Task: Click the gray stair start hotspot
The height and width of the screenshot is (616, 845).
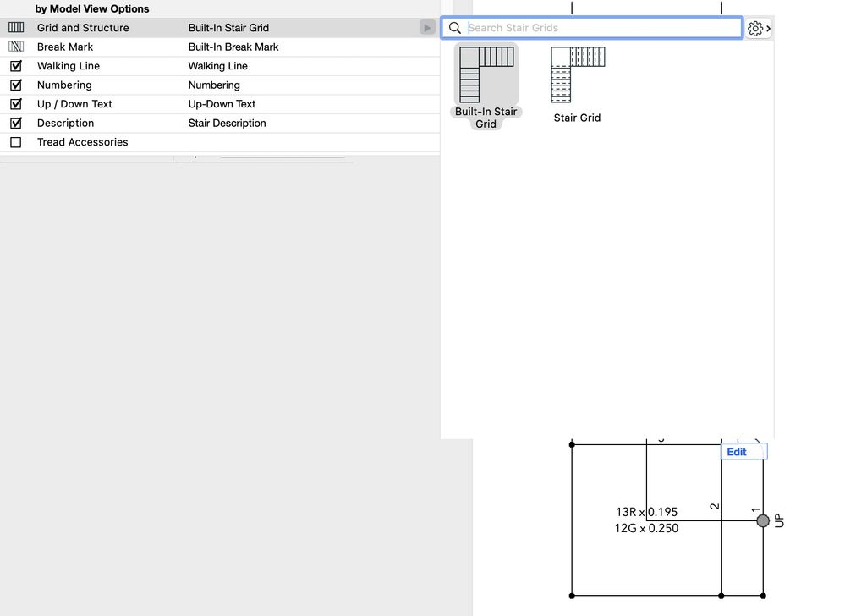Action: tap(763, 520)
